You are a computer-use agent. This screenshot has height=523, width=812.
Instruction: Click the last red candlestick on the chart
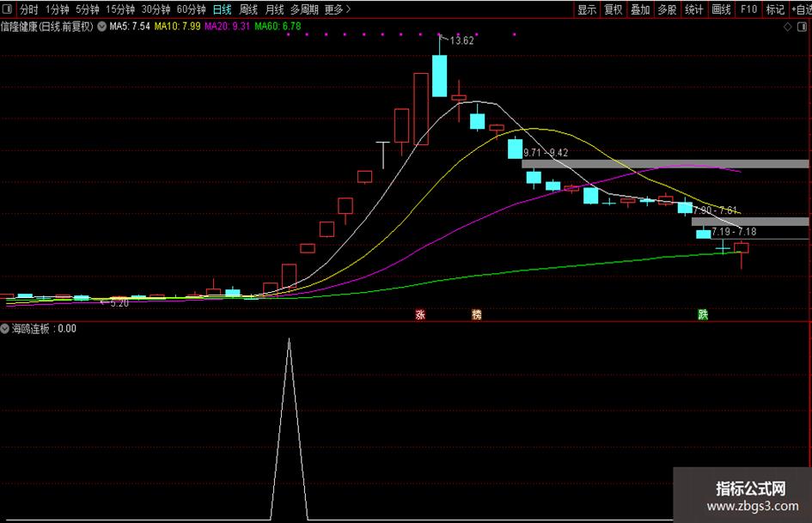point(741,247)
